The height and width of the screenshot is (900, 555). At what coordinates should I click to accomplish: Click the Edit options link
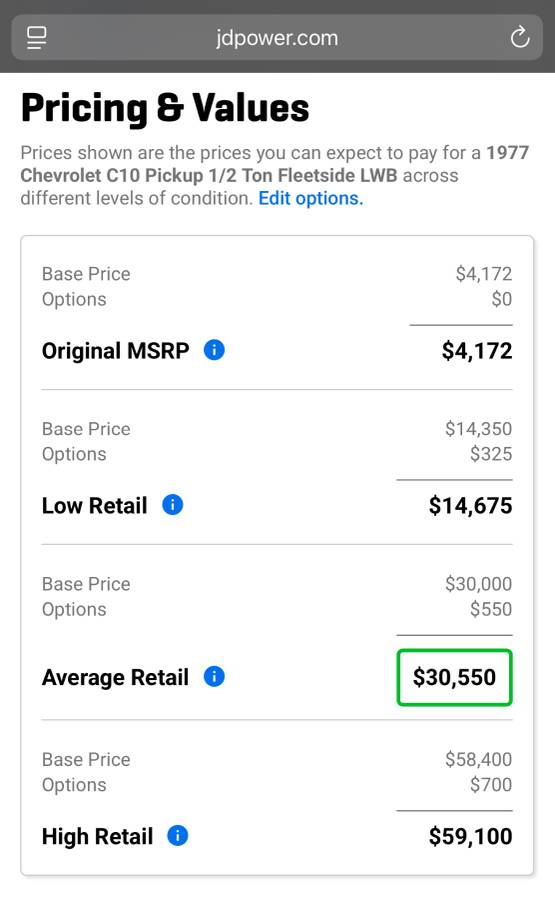coord(311,199)
